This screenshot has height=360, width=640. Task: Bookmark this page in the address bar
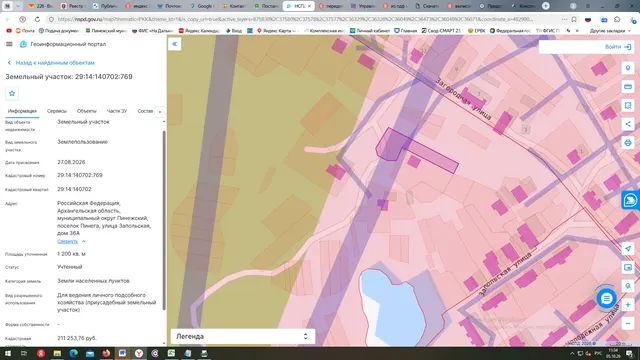[574, 19]
